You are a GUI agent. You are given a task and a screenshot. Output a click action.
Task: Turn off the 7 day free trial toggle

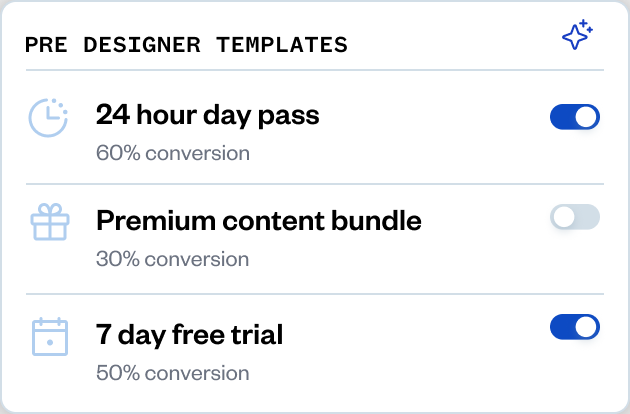pyautogui.click(x=575, y=327)
